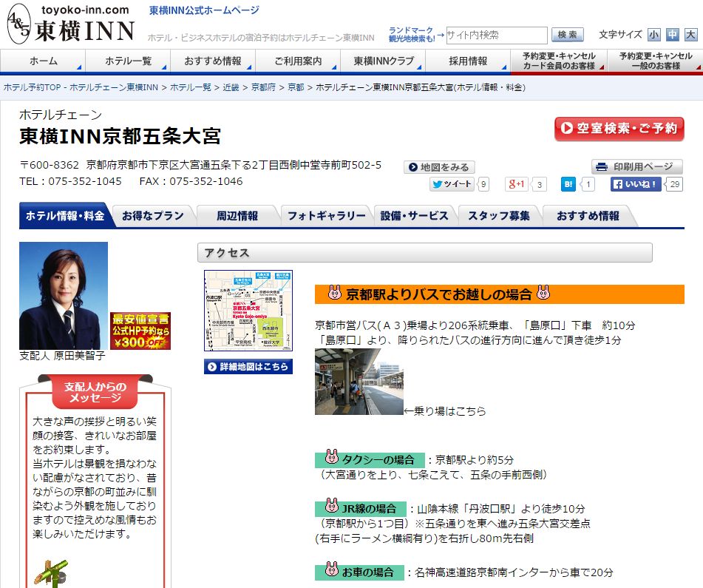Switch to 周辺情報 tab
The width and height of the screenshot is (703, 588).
237,216
